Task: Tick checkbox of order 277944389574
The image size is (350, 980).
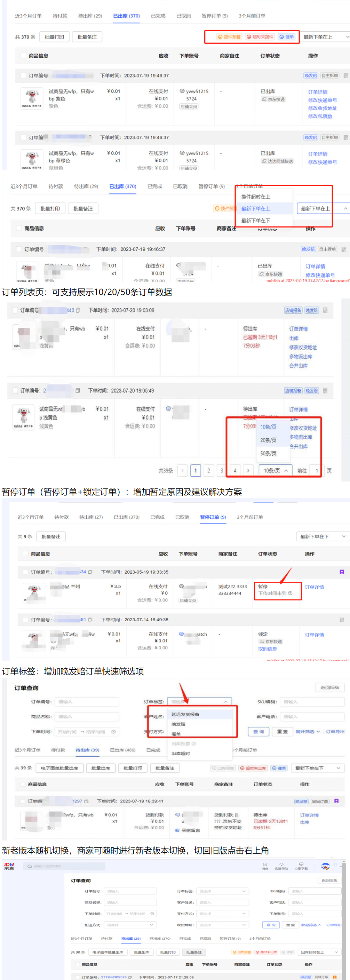Action: (78, 977)
